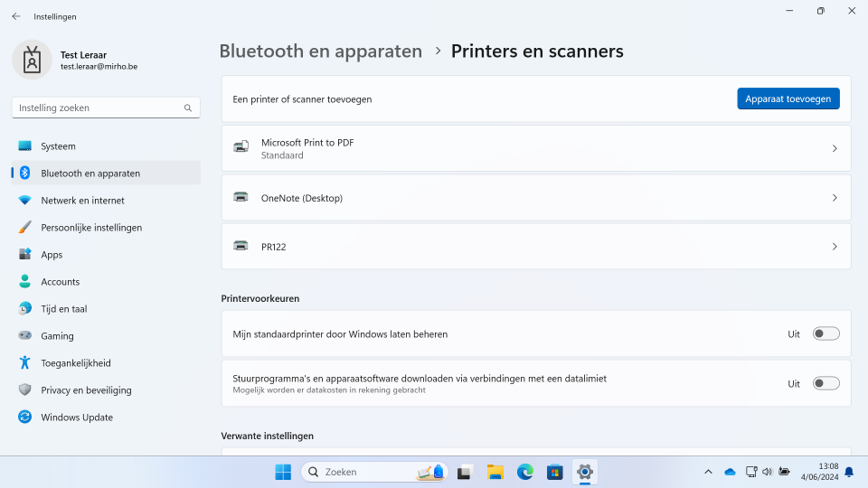868x488 pixels.
Task: Select Privacy en beveiliging menu item
Action: coord(86,390)
